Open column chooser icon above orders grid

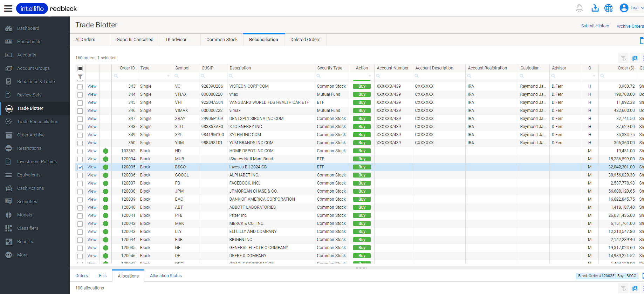point(635,58)
